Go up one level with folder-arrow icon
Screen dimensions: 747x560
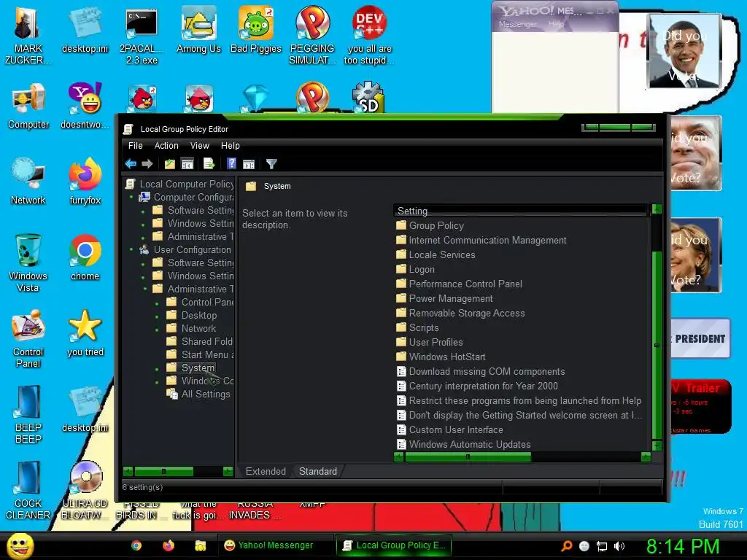tap(169, 164)
